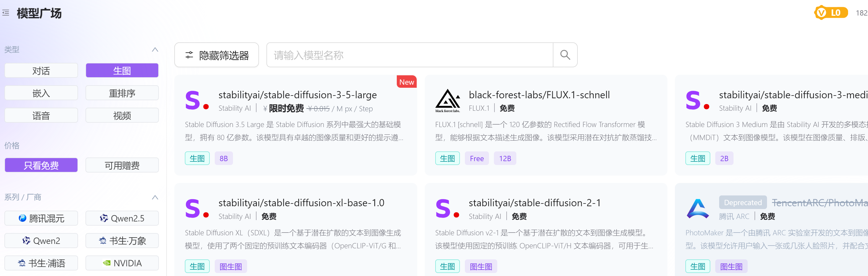
Task: Open black-forest-labs/FLUX.1-schnell model
Action: pos(539,95)
